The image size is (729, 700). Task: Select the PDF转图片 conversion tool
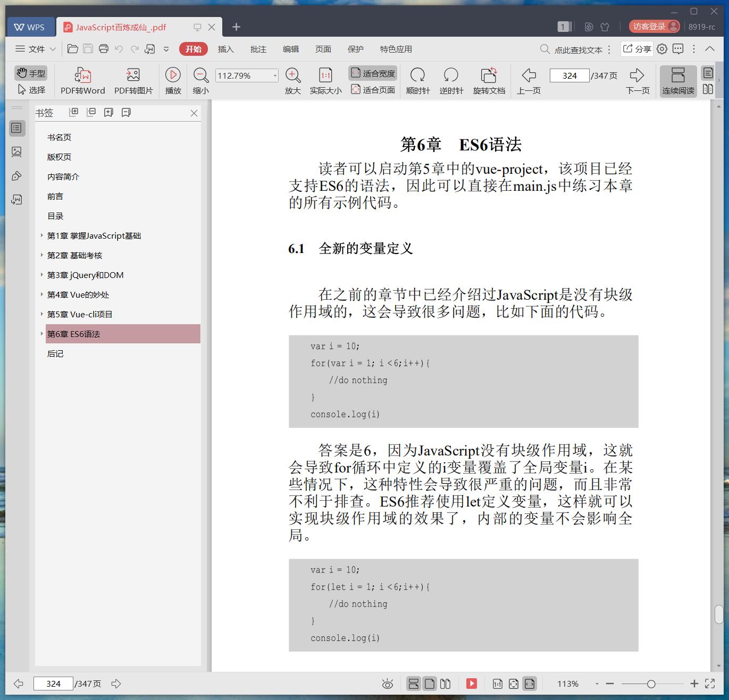click(133, 81)
